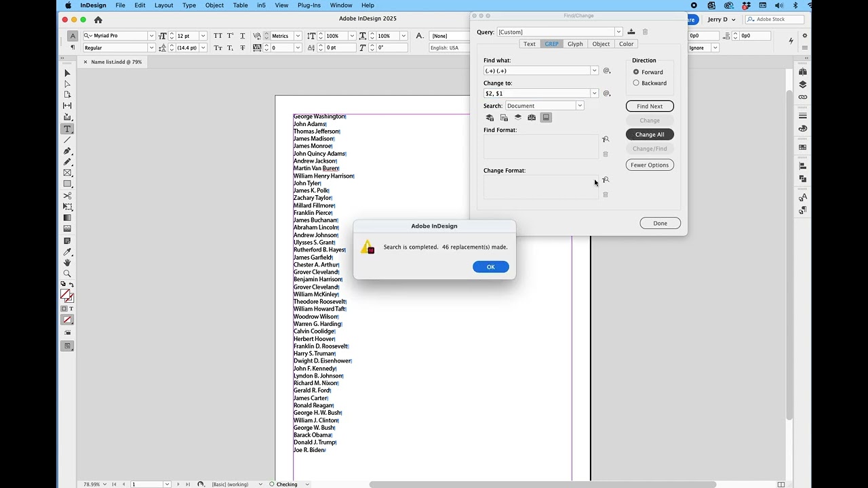Toggle Include Hidden Layers search option

[518, 118]
